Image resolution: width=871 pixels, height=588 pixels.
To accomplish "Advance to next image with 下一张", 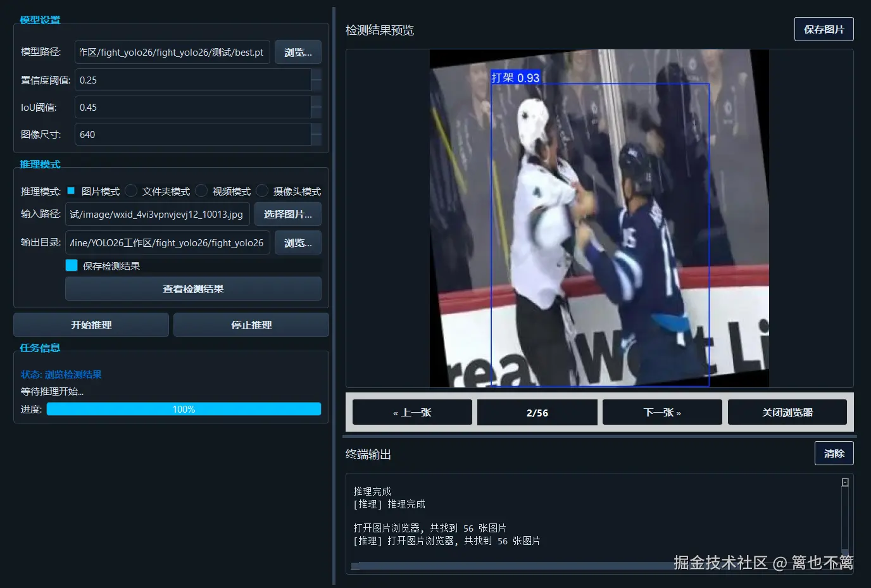I will (661, 412).
